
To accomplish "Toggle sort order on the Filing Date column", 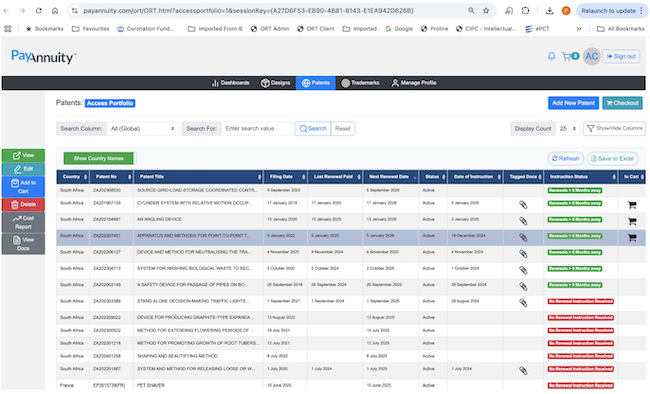I will (x=285, y=177).
